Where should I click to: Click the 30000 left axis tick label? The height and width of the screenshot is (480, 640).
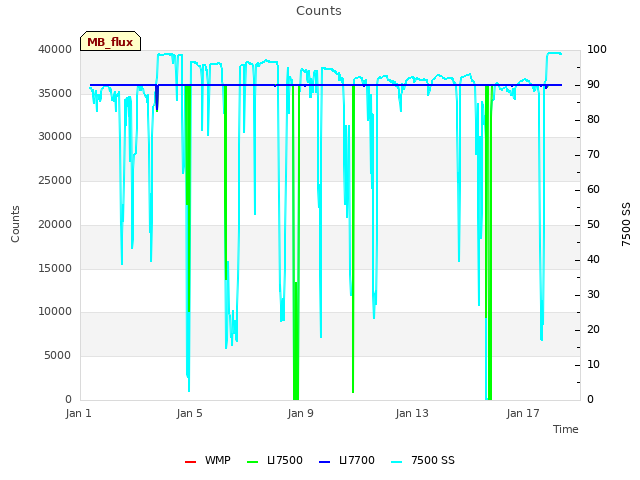(x=55, y=136)
